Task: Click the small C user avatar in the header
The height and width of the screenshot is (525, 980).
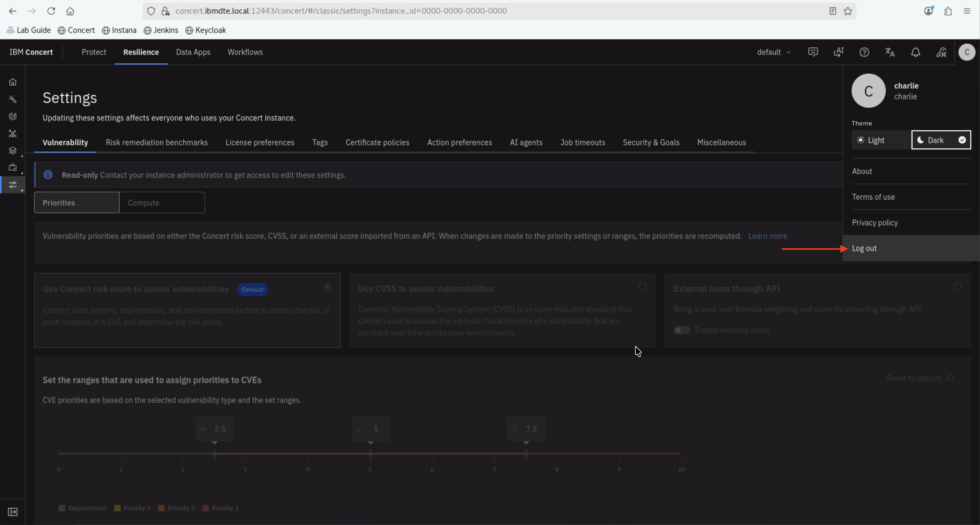Action: (967, 52)
